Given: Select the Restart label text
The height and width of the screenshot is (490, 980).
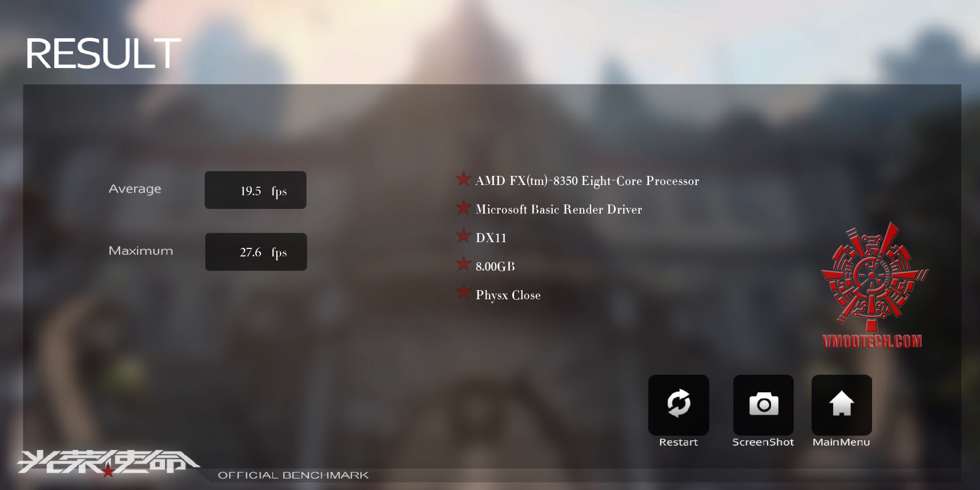Looking at the screenshot, I should point(678,442).
